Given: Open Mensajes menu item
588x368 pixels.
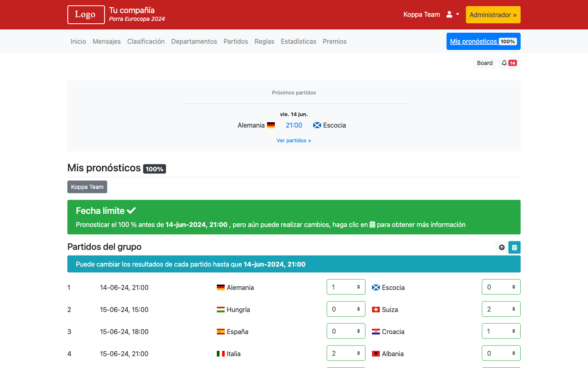Looking at the screenshot, I should click(107, 41).
